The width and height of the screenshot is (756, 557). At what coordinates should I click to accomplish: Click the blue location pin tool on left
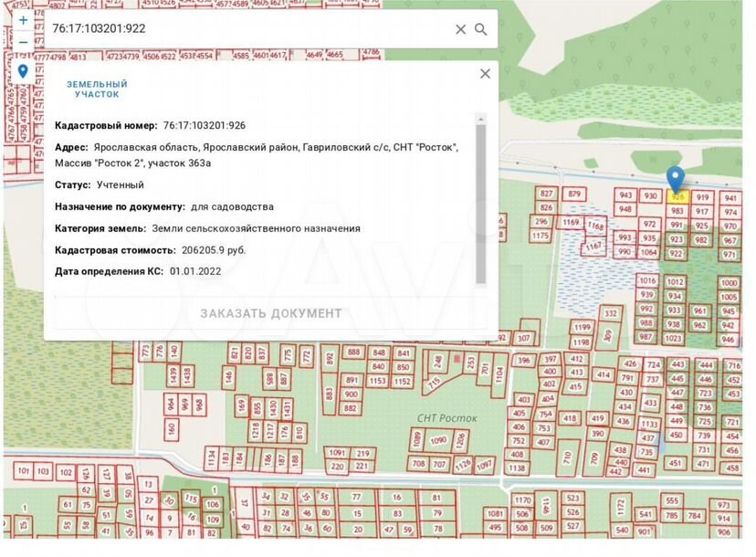[x=23, y=70]
